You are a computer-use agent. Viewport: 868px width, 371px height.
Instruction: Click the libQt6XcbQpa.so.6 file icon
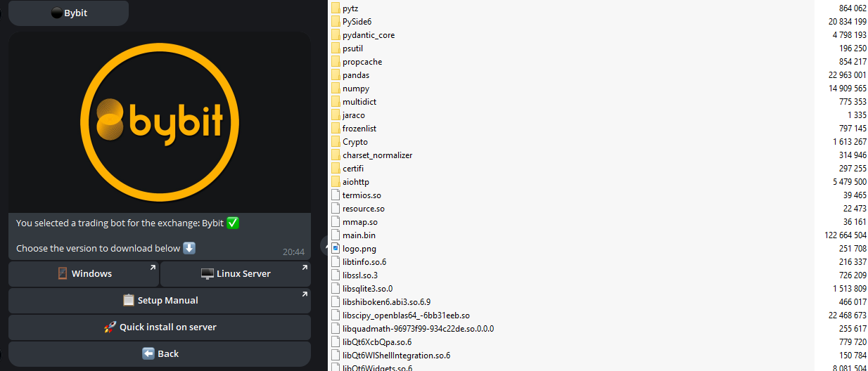pyautogui.click(x=336, y=342)
